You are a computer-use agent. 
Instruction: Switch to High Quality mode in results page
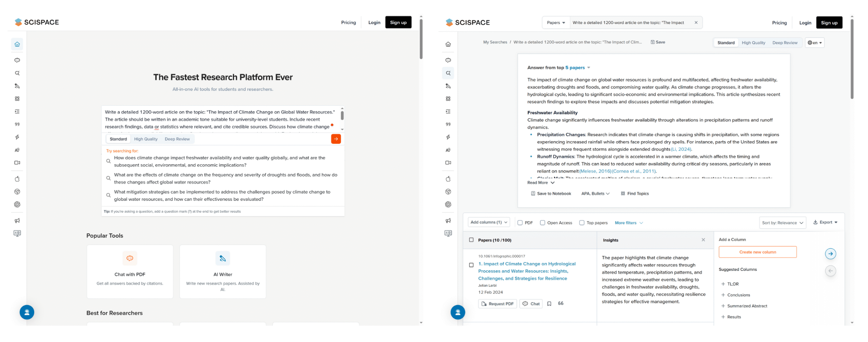coord(753,43)
